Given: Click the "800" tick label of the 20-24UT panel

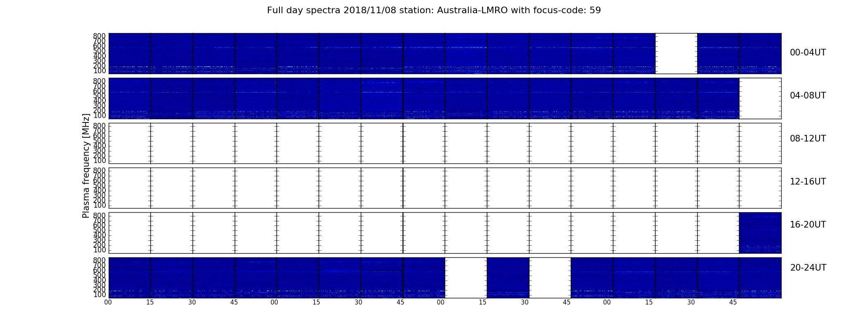Looking at the screenshot, I should pos(100,260).
